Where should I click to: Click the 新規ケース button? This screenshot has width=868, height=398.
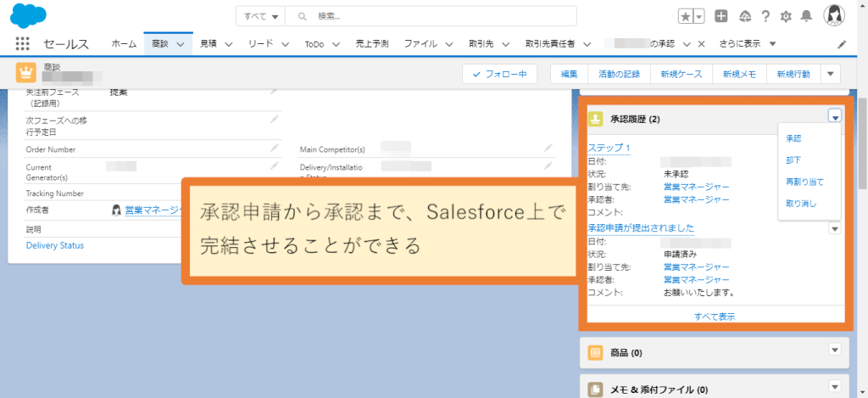(x=681, y=74)
